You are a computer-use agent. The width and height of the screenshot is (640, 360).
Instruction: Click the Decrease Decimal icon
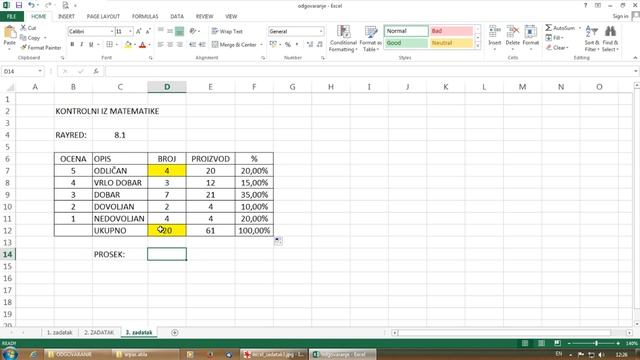pyautogui.click(x=320, y=44)
